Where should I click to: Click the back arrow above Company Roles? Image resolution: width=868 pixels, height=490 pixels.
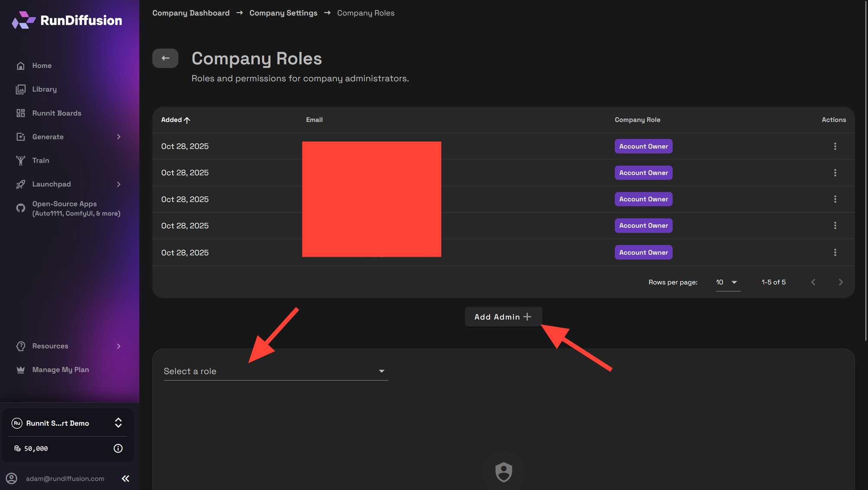[x=165, y=58]
